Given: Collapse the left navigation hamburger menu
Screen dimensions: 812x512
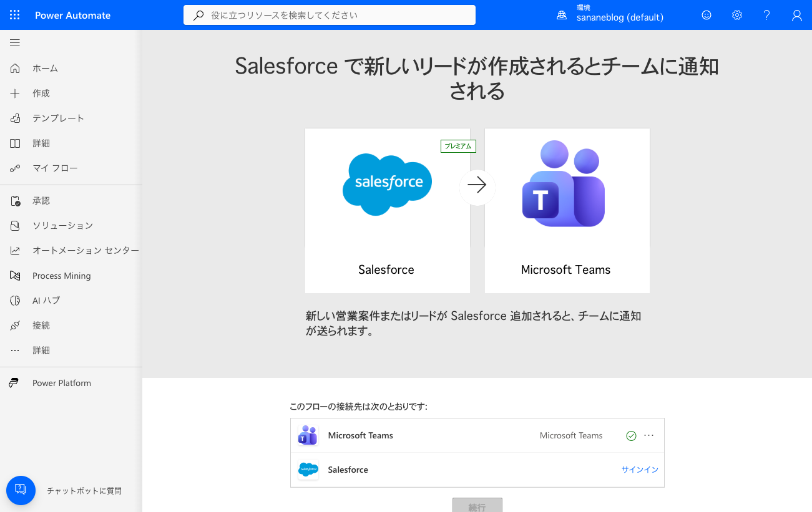Looking at the screenshot, I should 15,43.
